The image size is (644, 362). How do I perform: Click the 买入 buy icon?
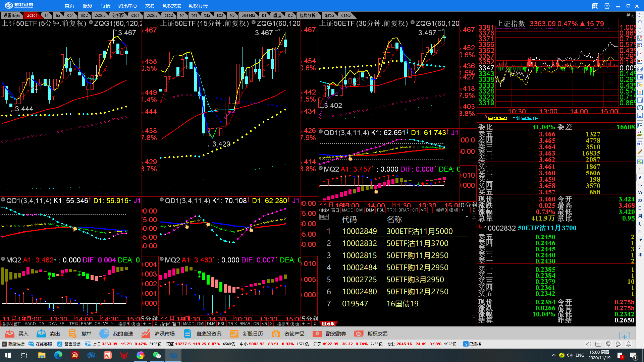coord(10,334)
